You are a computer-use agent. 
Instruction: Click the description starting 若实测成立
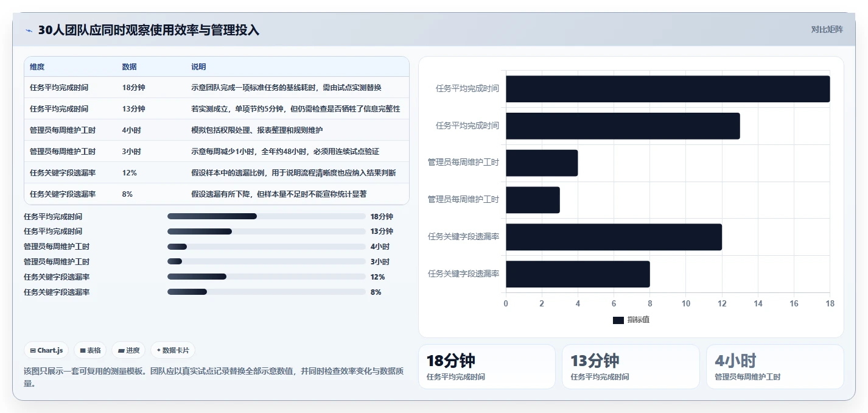(x=296, y=109)
